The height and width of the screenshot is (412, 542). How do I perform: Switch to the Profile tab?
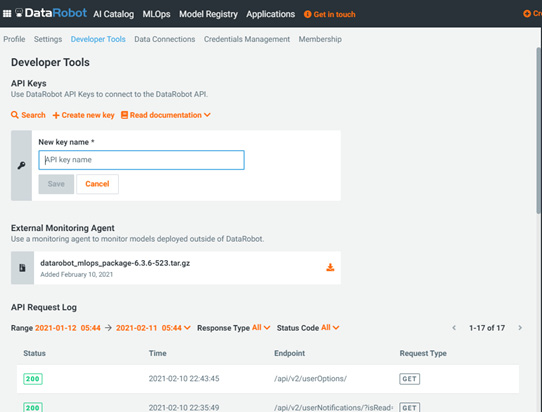(14, 39)
